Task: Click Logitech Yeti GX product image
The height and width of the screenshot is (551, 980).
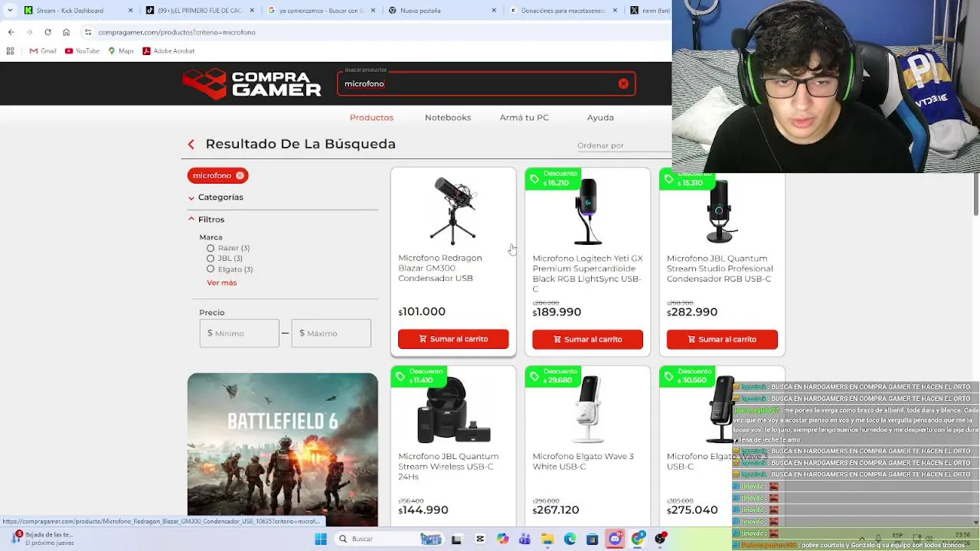Action: pyautogui.click(x=587, y=212)
